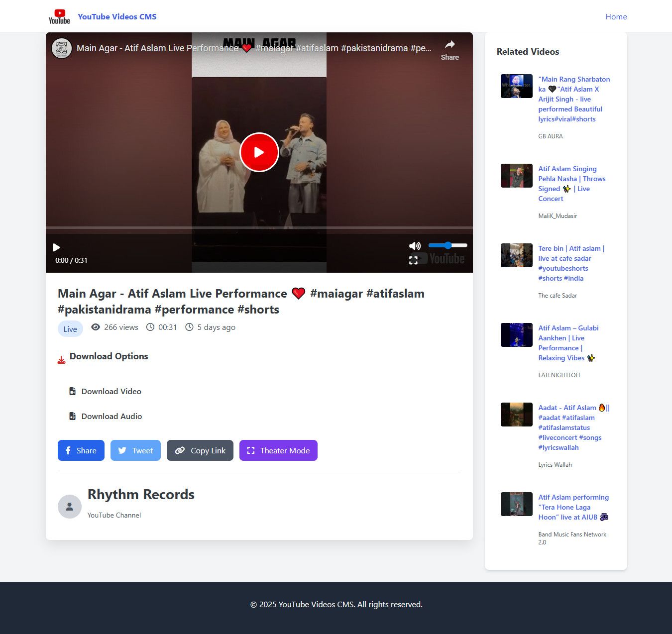Image resolution: width=672 pixels, height=634 pixels.
Task: Click the 2025 copyright footer text
Action: pyautogui.click(x=336, y=604)
